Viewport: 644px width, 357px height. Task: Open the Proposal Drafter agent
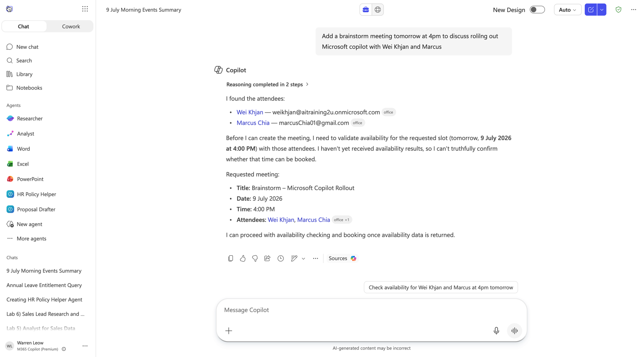(47, 209)
